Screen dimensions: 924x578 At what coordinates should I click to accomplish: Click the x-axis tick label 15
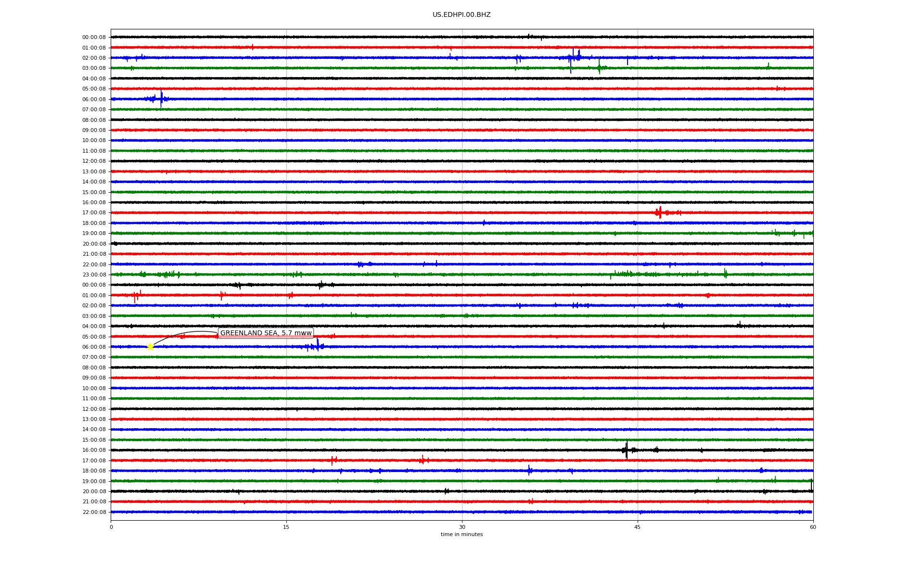286,527
